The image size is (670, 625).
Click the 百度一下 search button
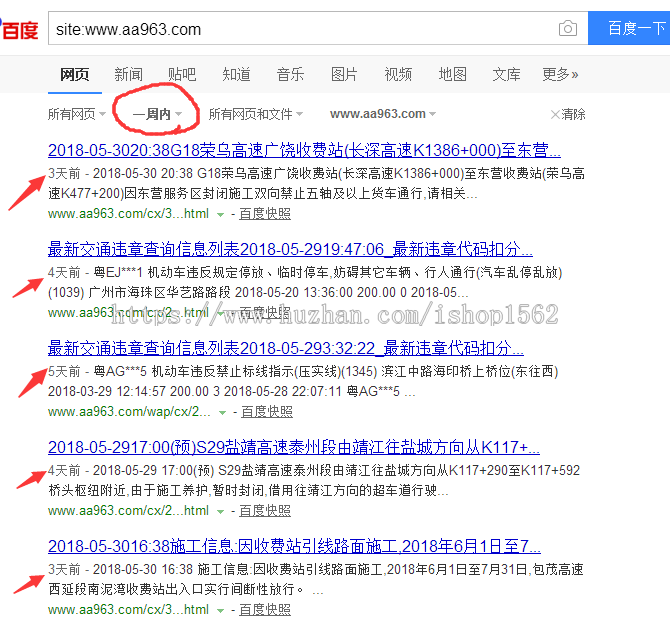tap(629, 28)
